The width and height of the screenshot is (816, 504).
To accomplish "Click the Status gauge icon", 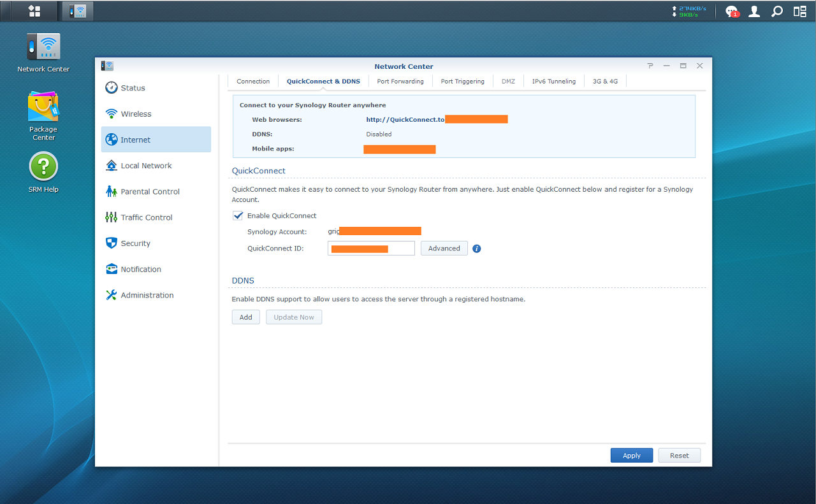I will (x=112, y=88).
